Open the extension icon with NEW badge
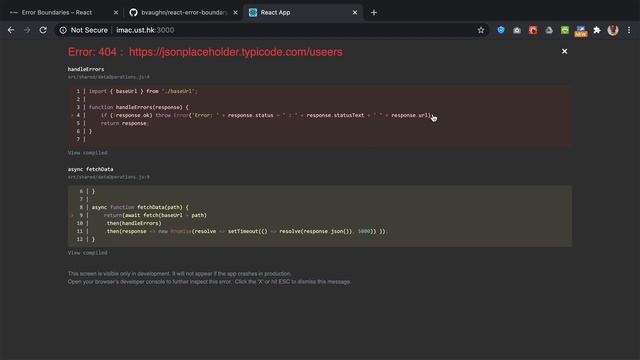This screenshot has height=360, width=640. [581, 31]
